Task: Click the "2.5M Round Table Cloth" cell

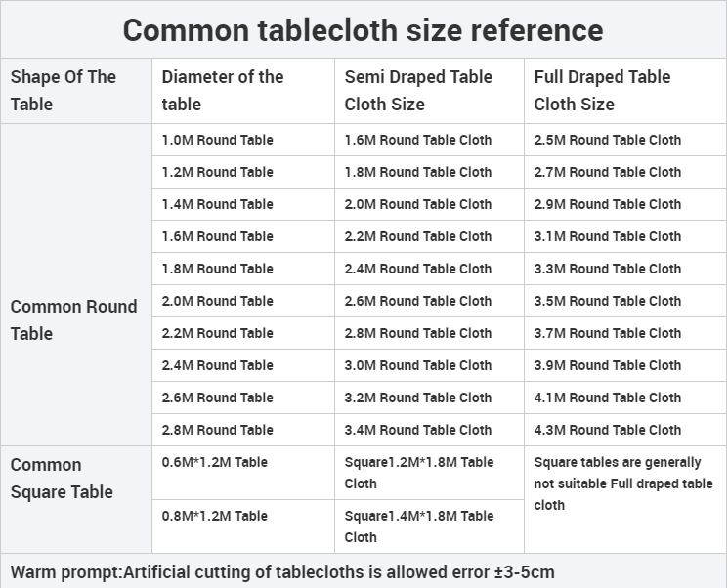Action: [608, 140]
